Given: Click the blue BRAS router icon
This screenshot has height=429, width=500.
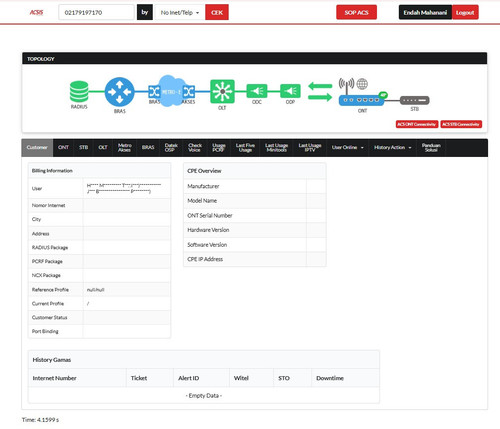Looking at the screenshot, I should tap(119, 92).
